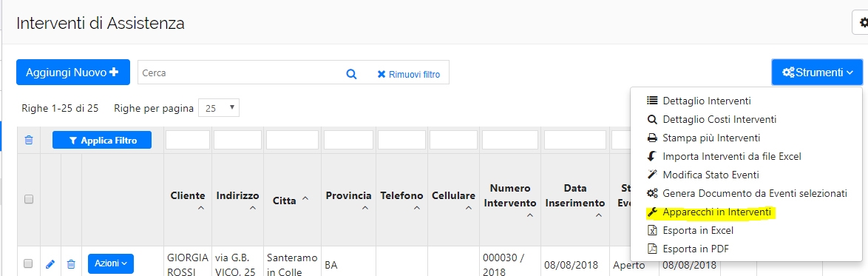Click the gears icon beside Genera Documento
Screen dimensions: 868x276
tap(652, 193)
